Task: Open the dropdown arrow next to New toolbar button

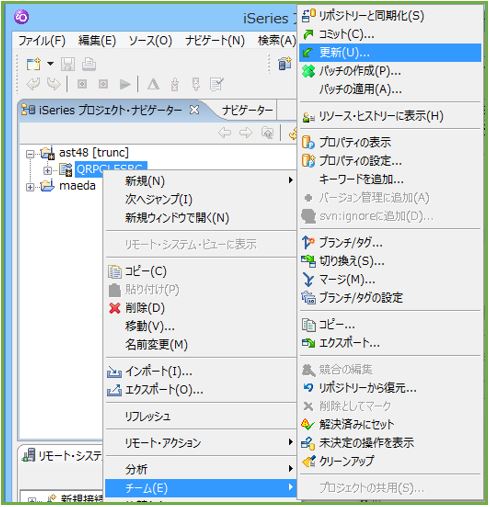Action: (50, 63)
